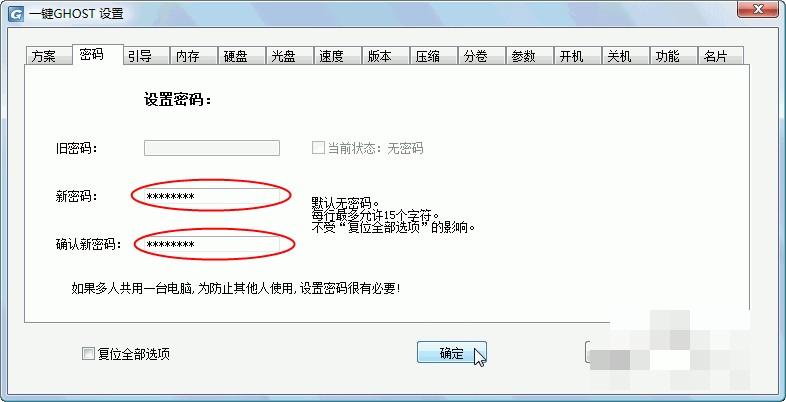Click the 当前状态：无密码 checkbox

(x=318, y=148)
